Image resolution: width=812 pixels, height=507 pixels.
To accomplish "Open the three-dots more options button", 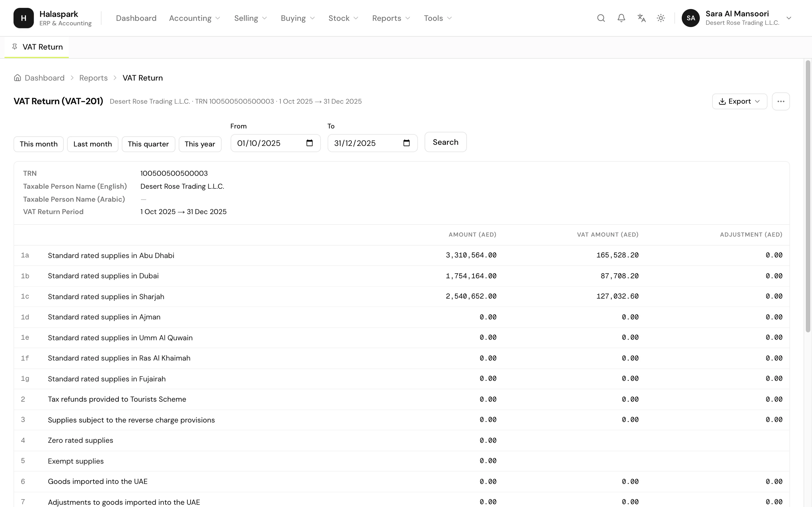I will click(781, 101).
